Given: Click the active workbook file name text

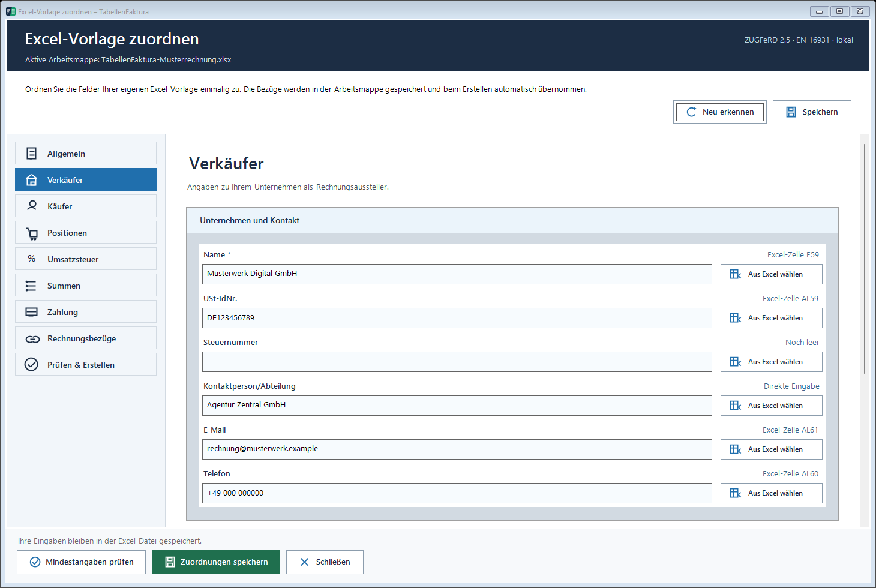Looking at the screenshot, I should 166,60.
